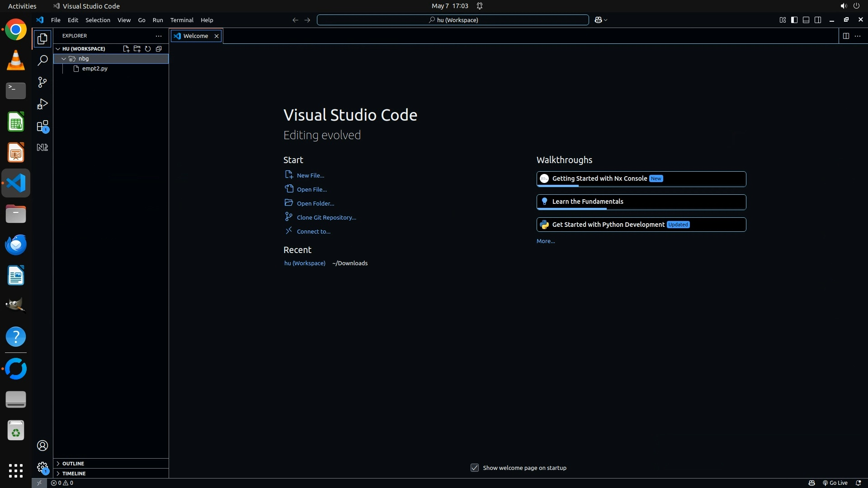Open the Manage gear settings icon
This screenshot has height=488, width=868.
(42, 467)
